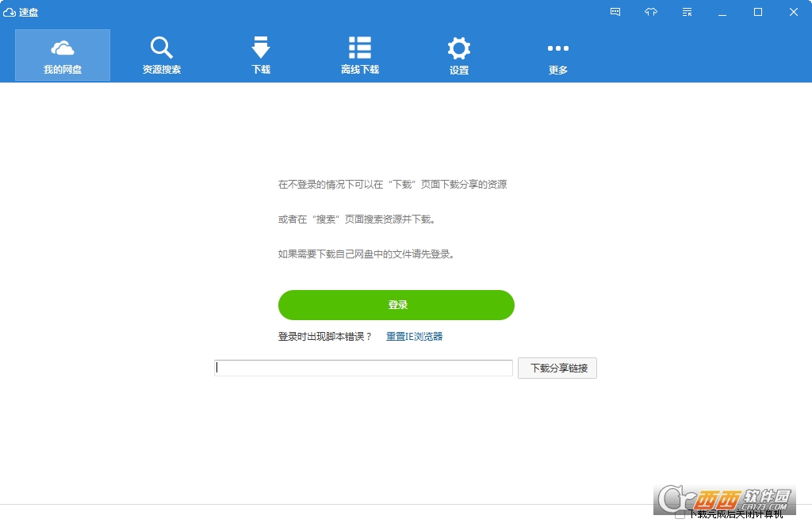This screenshot has width=812, height=523.
Task: Open the feedback message icon in title bar
Action: (615, 12)
